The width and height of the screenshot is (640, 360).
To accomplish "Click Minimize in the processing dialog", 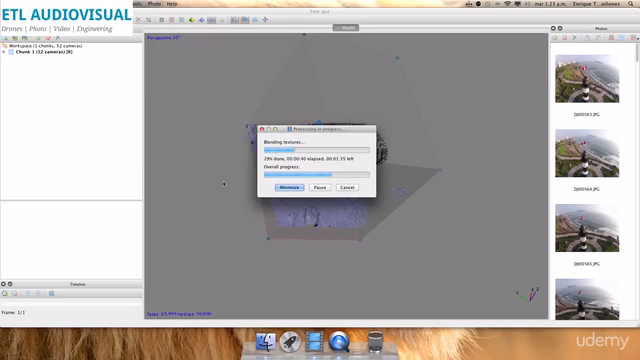I will (289, 187).
